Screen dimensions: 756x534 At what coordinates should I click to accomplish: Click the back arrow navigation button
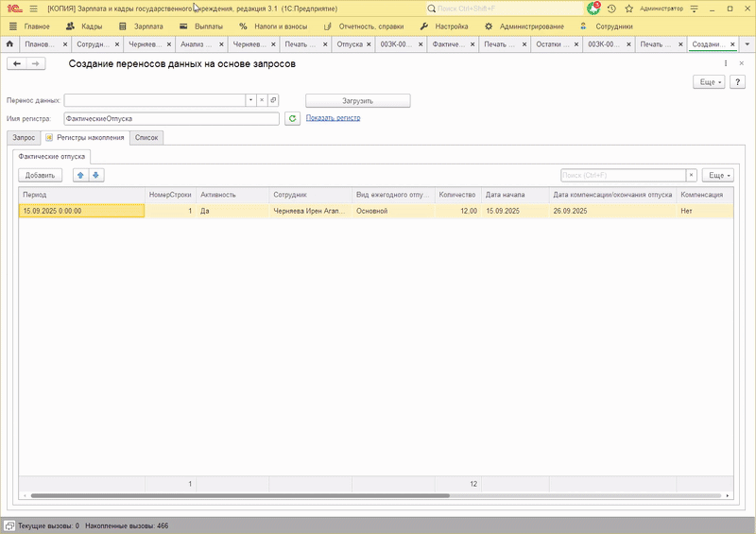click(17, 63)
